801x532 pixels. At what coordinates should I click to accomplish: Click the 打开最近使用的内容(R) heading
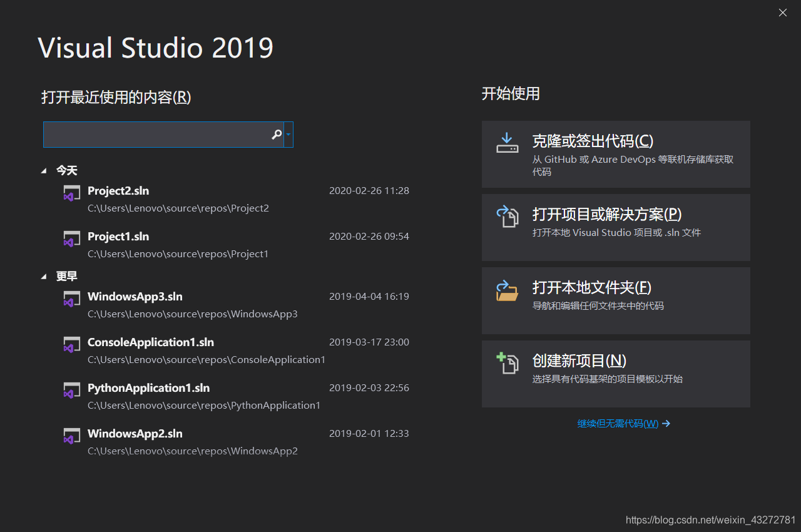(x=116, y=98)
